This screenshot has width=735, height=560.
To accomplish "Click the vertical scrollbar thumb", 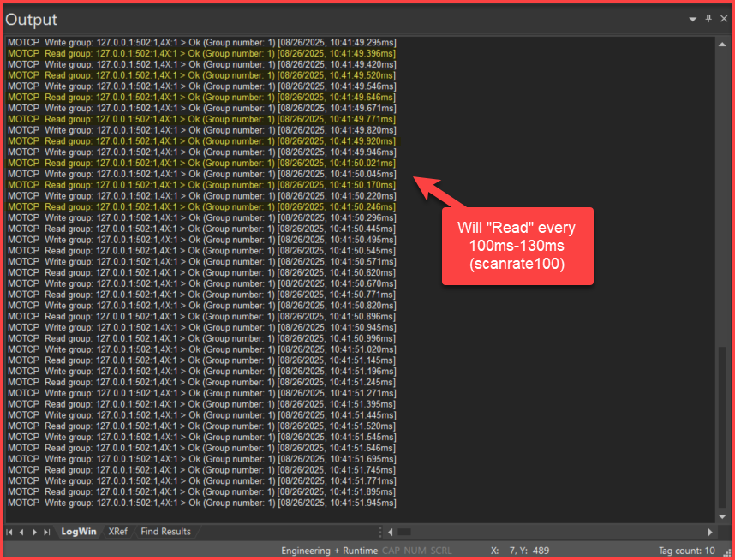I will (722, 427).
